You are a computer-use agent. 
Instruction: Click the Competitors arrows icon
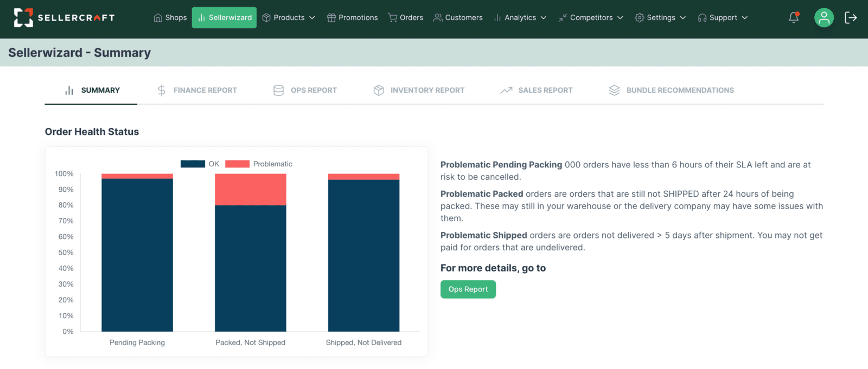point(563,18)
